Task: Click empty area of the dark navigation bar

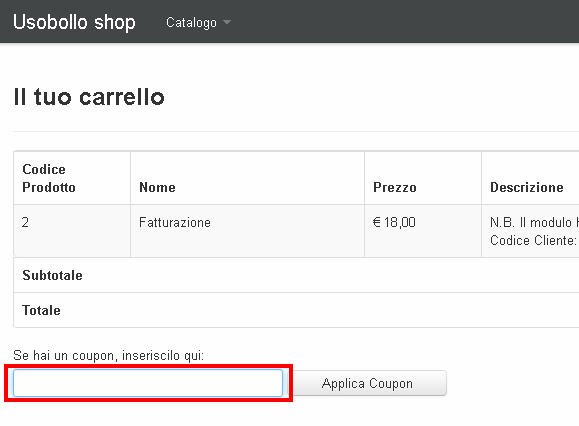Action: pyautogui.click(x=406, y=22)
